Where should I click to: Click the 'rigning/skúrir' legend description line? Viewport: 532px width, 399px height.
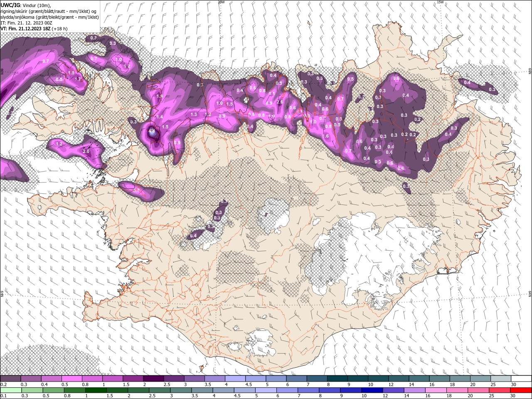(49, 11)
